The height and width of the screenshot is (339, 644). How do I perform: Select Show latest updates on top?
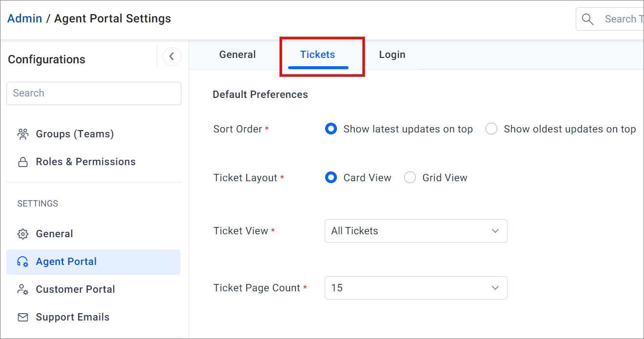pos(331,129)
